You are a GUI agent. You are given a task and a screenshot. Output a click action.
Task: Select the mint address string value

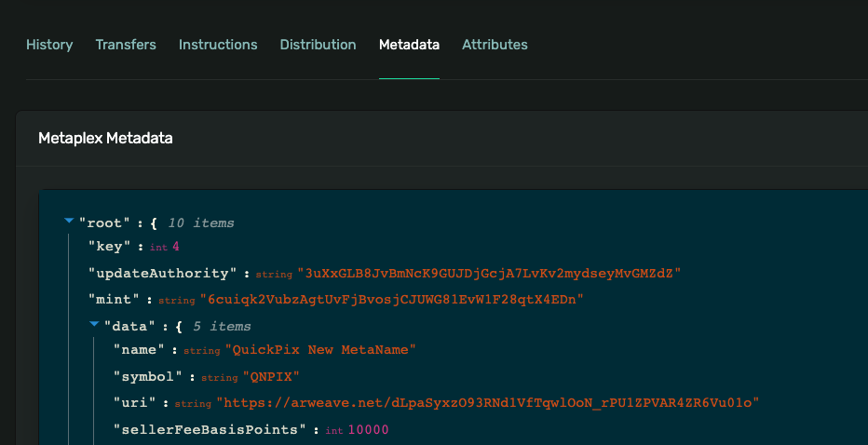391,300
